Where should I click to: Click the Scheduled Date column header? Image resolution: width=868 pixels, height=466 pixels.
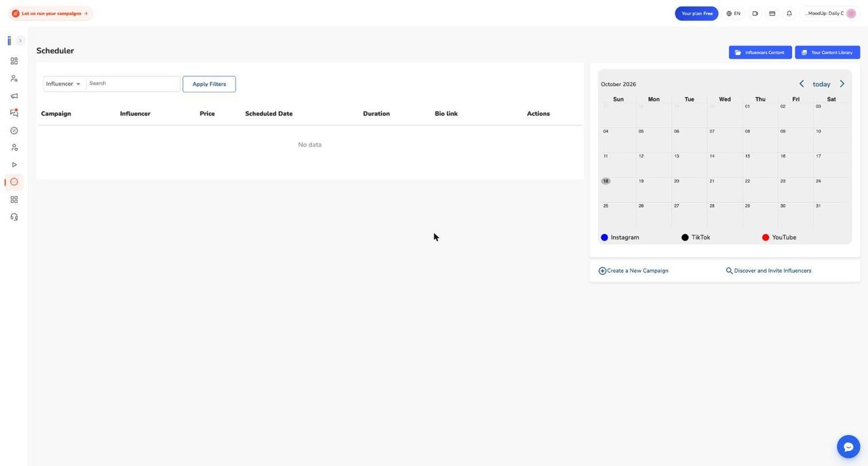[x=269, y=114]
